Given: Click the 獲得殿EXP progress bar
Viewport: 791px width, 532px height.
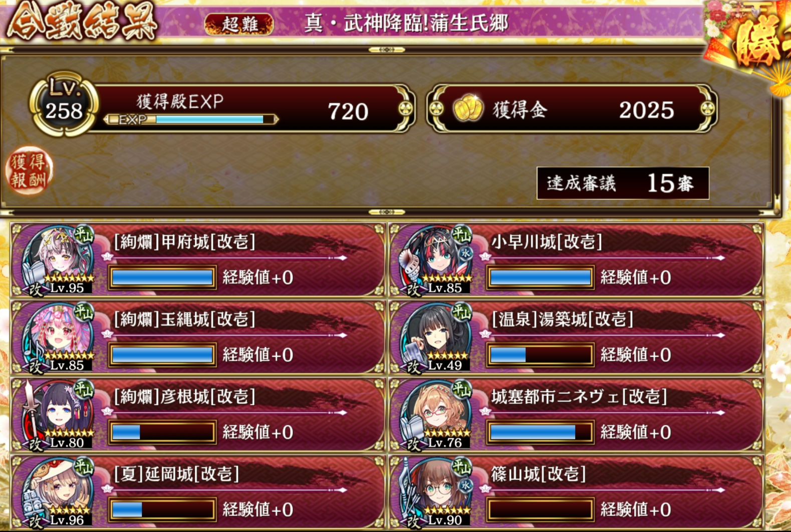Looking at the screenshot, I should 190,119.
